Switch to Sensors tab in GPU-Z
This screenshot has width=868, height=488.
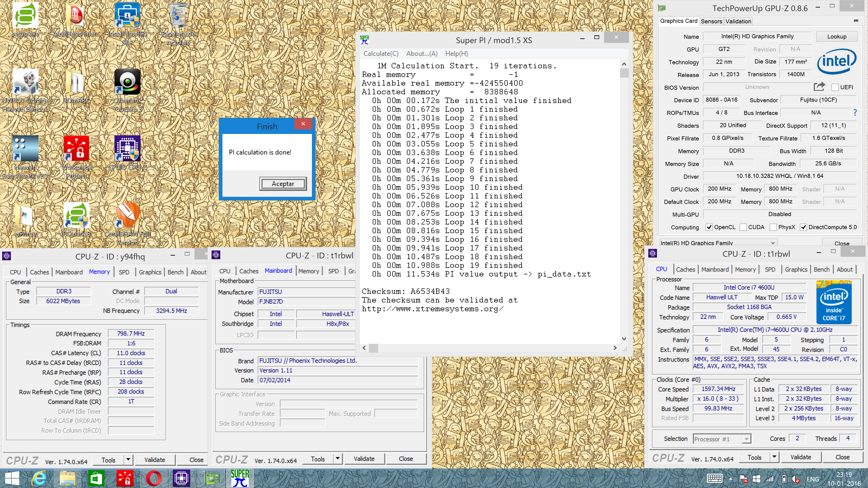click(x=711, y=21)
